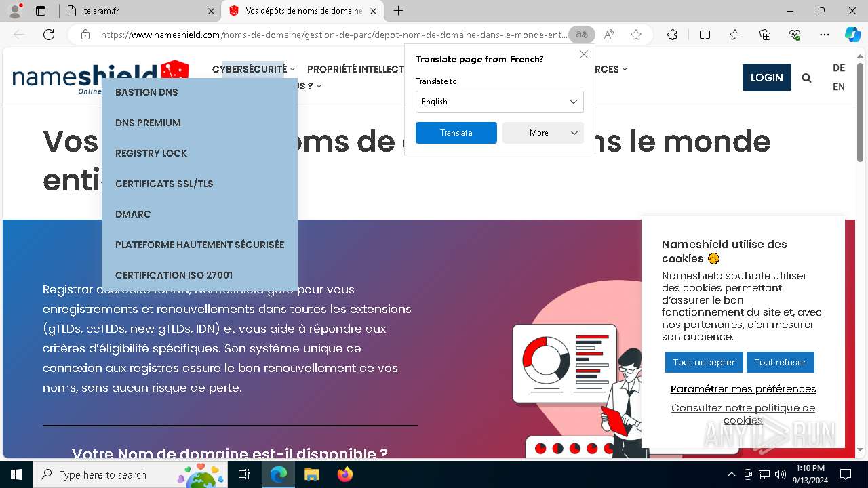Open File Explorer from taskbar
Screen dimensions: 868x488
[x=311, y=474]
